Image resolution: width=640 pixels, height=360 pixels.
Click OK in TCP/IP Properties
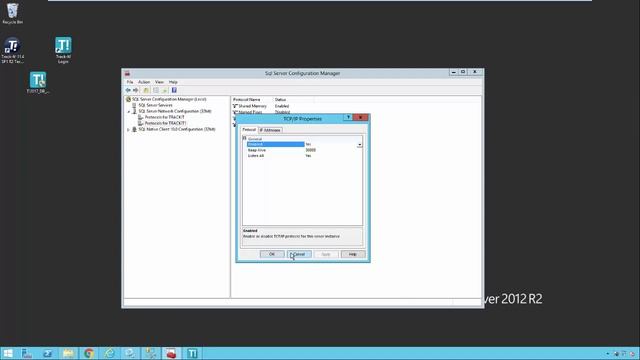(272, 254)
